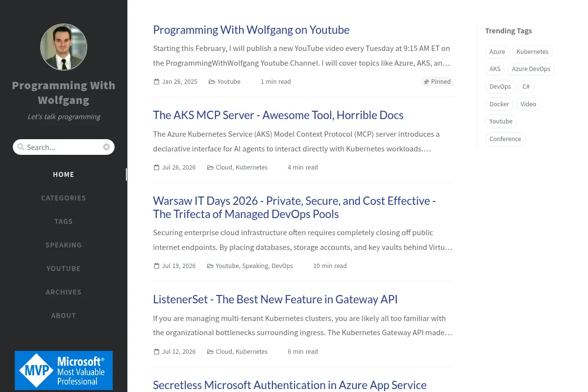588x392 pixels.
Task: Select the Kubernetes trending tag
Action: (x=533, y=52)
